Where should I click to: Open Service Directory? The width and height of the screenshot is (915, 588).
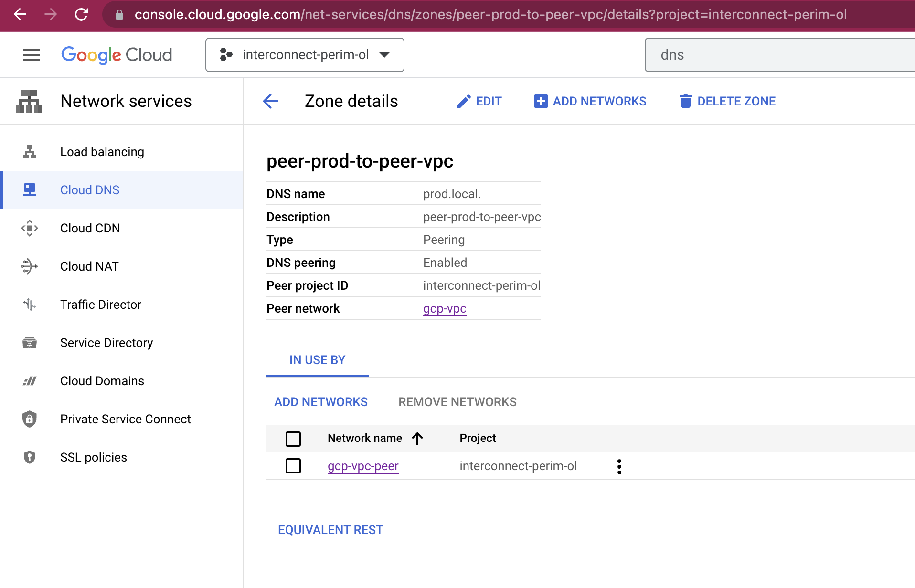[106, 342]
